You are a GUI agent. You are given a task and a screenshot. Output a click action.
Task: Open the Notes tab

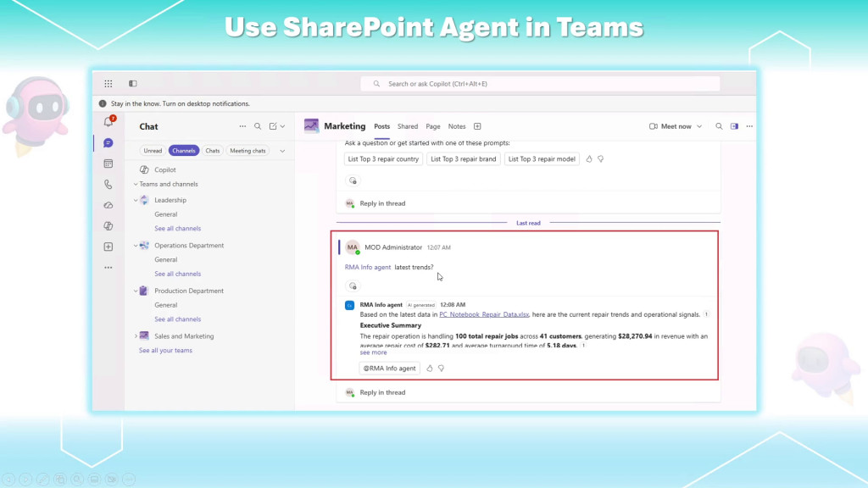pyautogui.click(x=457, y=126)
